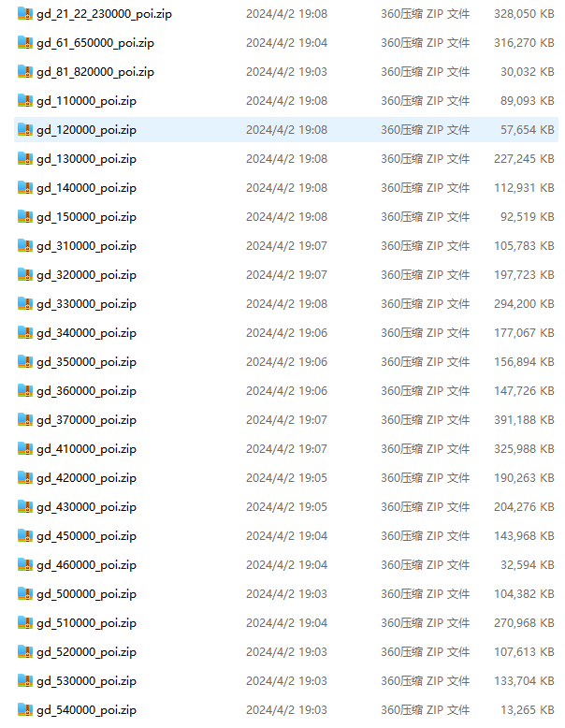Click the zip icon of gd_530000_poi.zip
565x728 pixels.
pos(25,680)
